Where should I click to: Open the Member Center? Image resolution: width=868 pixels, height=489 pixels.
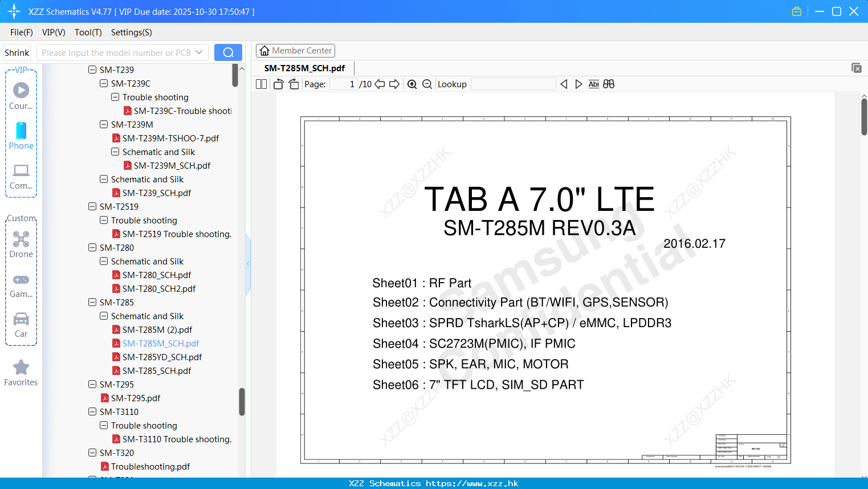[x=295, y=51]
